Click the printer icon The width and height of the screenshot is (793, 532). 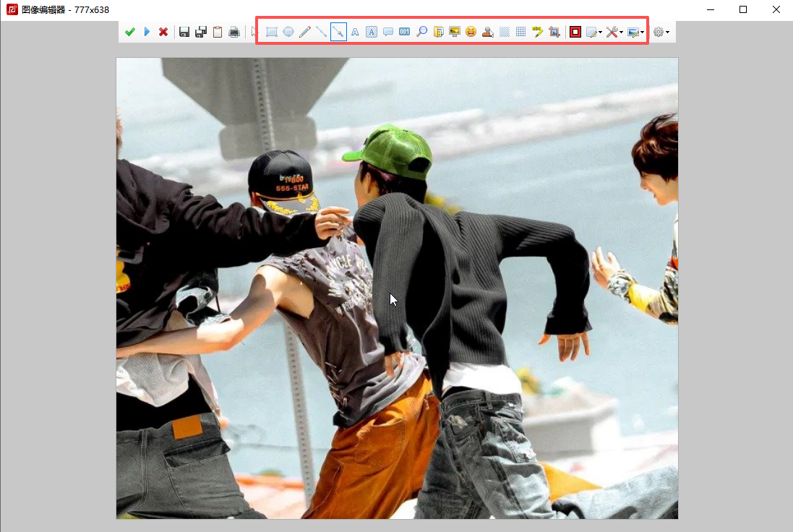(x=234, y=32)
